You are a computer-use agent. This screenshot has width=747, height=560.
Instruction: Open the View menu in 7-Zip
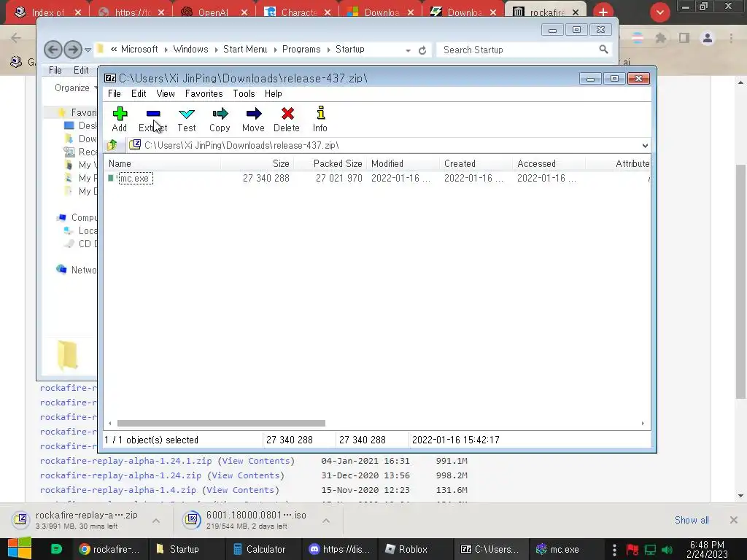click(x=166, y=94)
